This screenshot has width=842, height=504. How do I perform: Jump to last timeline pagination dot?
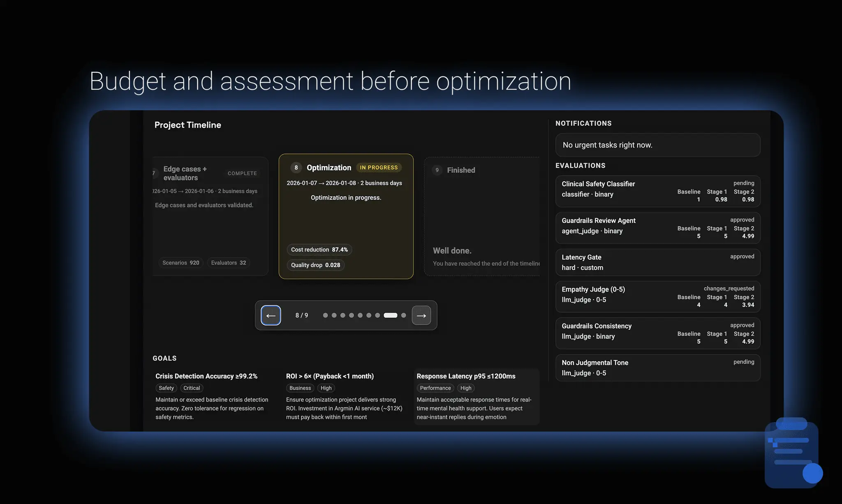[403, 315]
